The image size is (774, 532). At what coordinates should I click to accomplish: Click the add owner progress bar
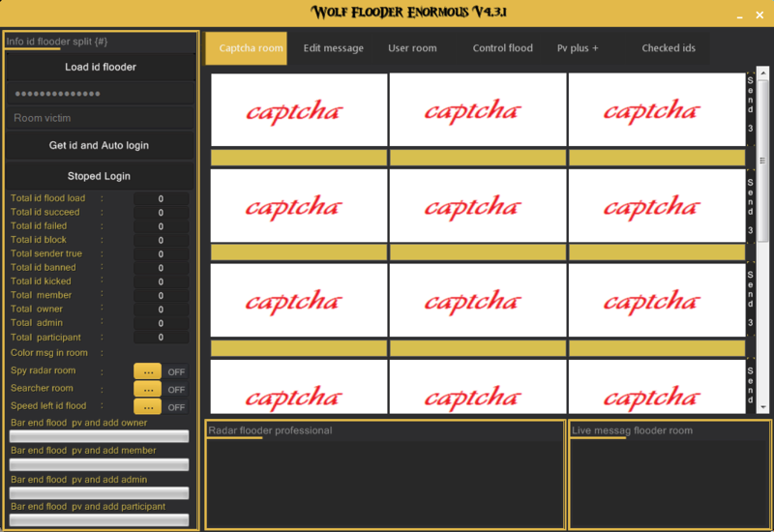click(100, 436)
